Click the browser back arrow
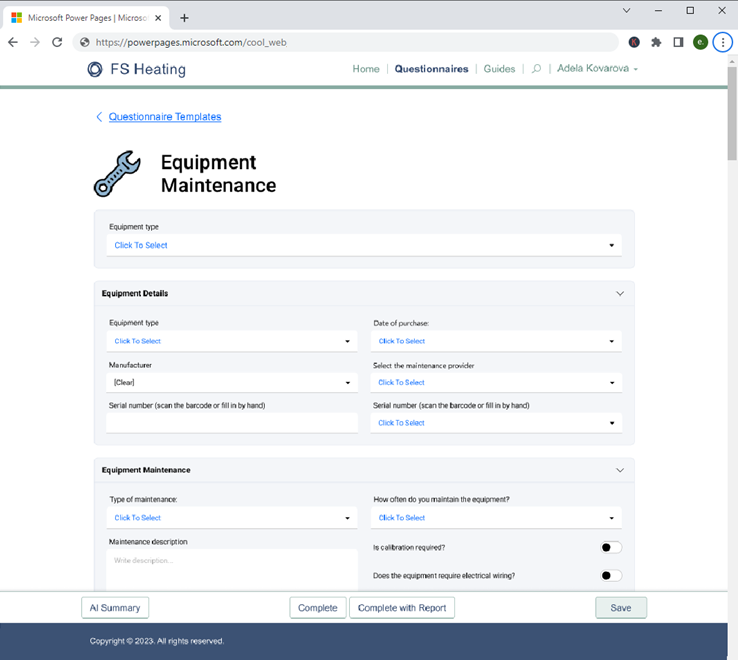This screenshot has width=738, height=660. pos(13,42)
